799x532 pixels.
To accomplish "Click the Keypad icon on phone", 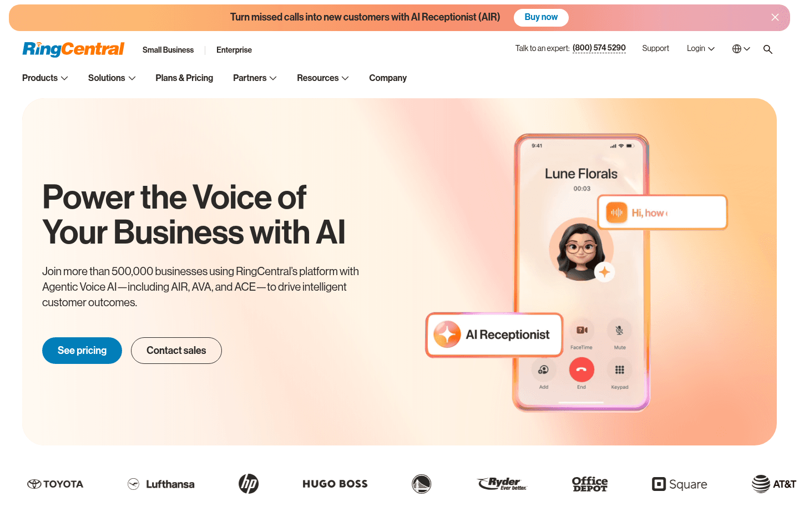I will [x=619, y=370].
